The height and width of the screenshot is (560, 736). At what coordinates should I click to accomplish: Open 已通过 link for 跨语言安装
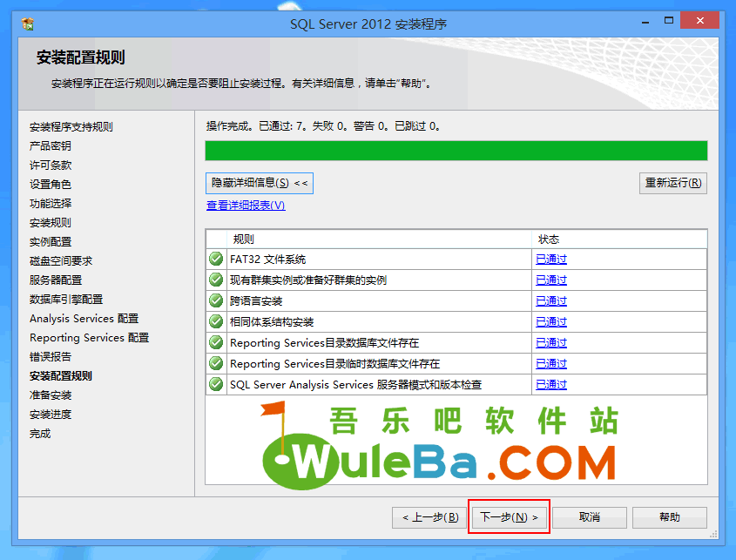coord(551,300)
